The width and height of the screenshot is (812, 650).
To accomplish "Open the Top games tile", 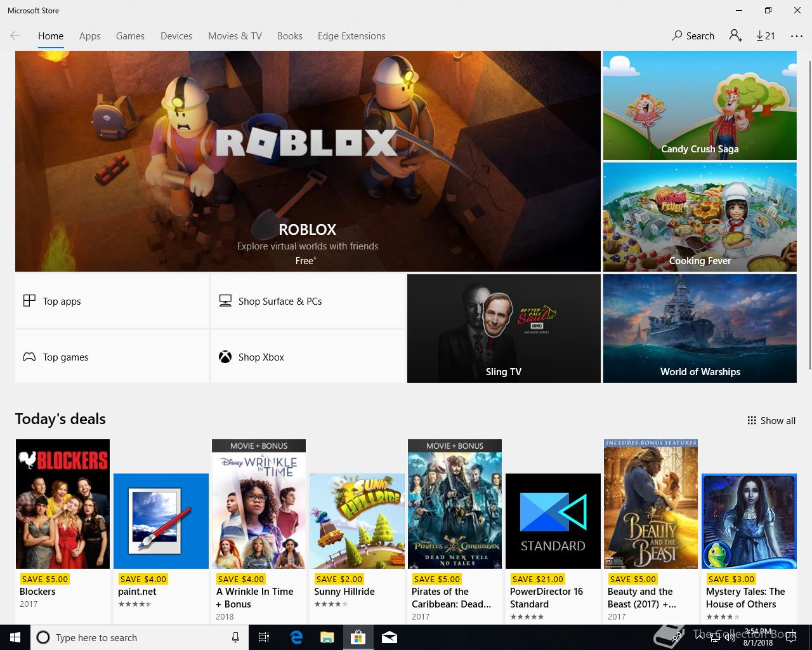I will (x=112, y=357).
